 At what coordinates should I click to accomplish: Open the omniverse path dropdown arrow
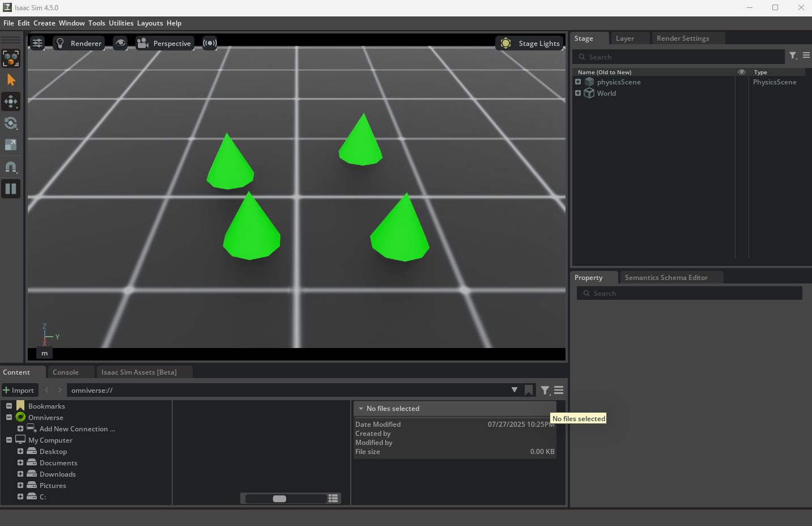pyautogui.click(x=515, y=390)
